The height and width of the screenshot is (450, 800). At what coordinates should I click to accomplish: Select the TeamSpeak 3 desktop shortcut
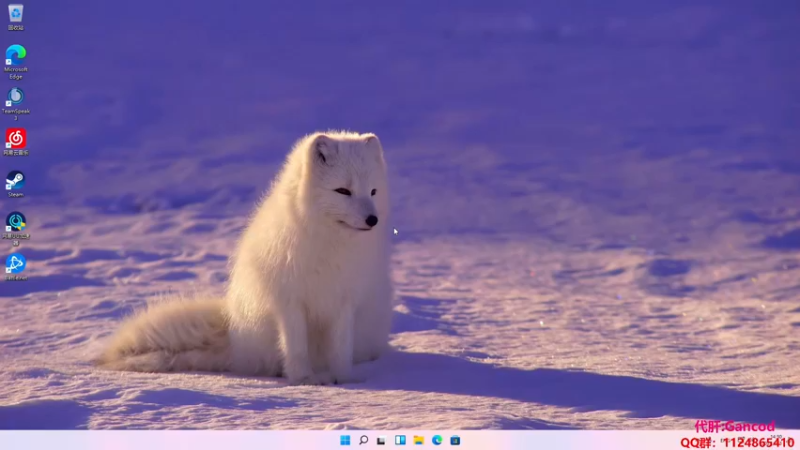pos(15,104)
